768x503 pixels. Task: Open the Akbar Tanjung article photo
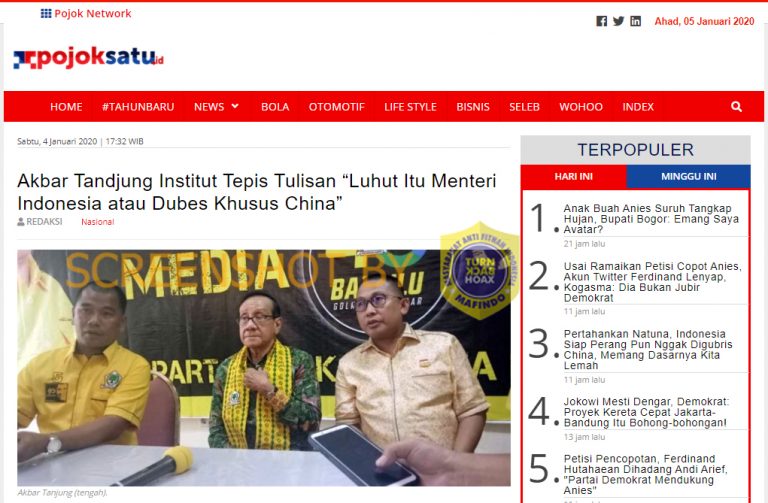[264, 368]
